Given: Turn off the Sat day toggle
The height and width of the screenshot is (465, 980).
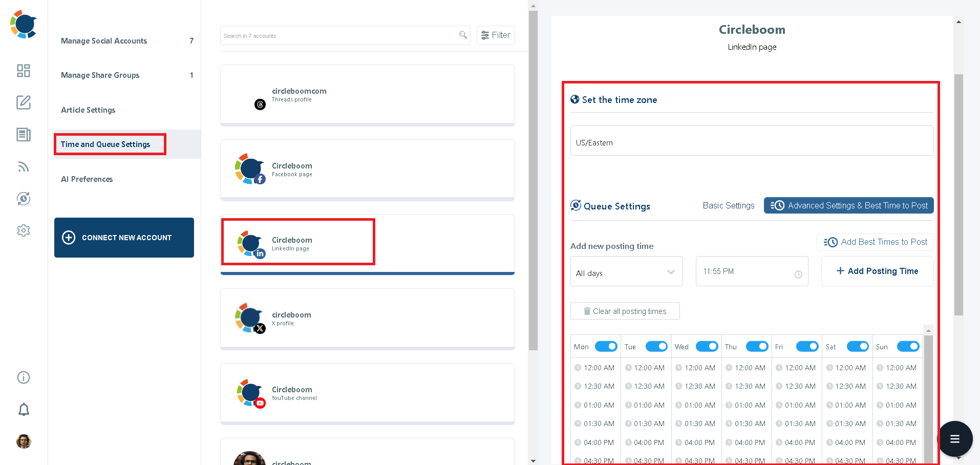Looking at the screenshot, I should pos(857,346).
